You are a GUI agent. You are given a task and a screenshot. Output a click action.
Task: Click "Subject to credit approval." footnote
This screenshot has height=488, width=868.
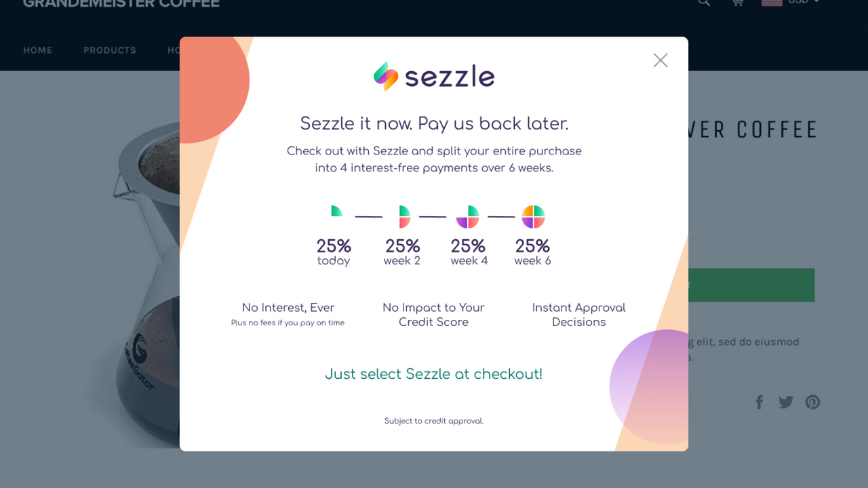tap(434, 421)
